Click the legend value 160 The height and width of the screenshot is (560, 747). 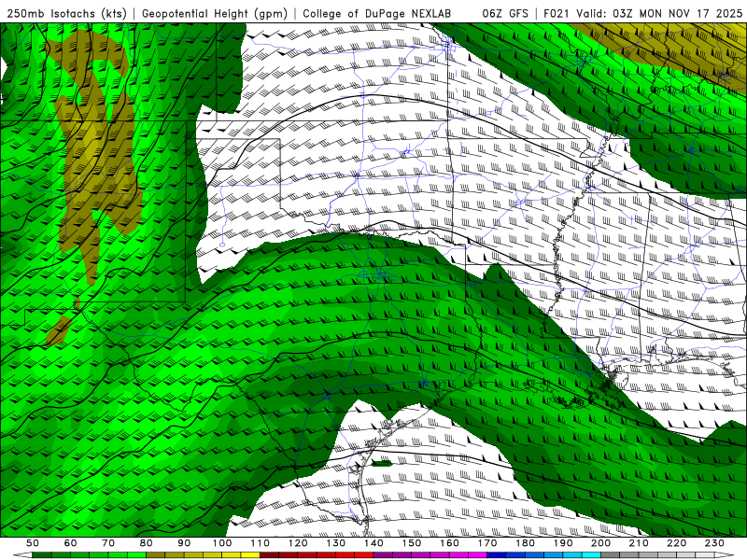(449, 543)
